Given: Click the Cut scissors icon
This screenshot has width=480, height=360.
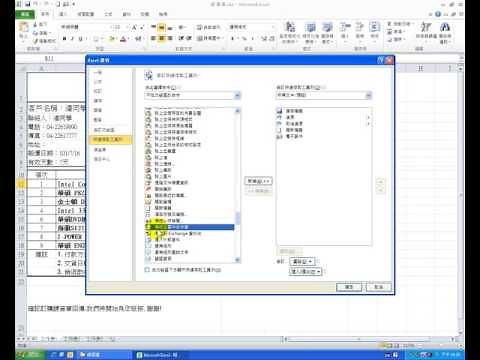Looking at the screenshot, I should tap(36, 25).
